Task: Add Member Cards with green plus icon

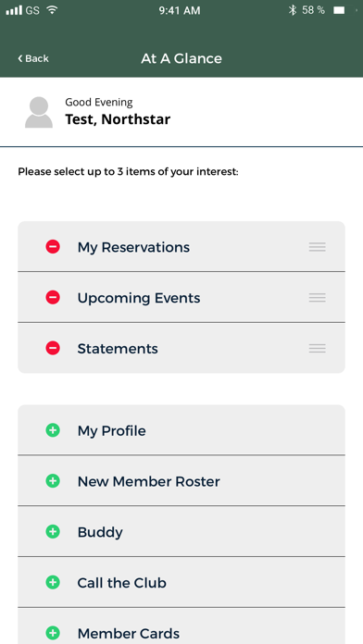Action: point(53,633)
